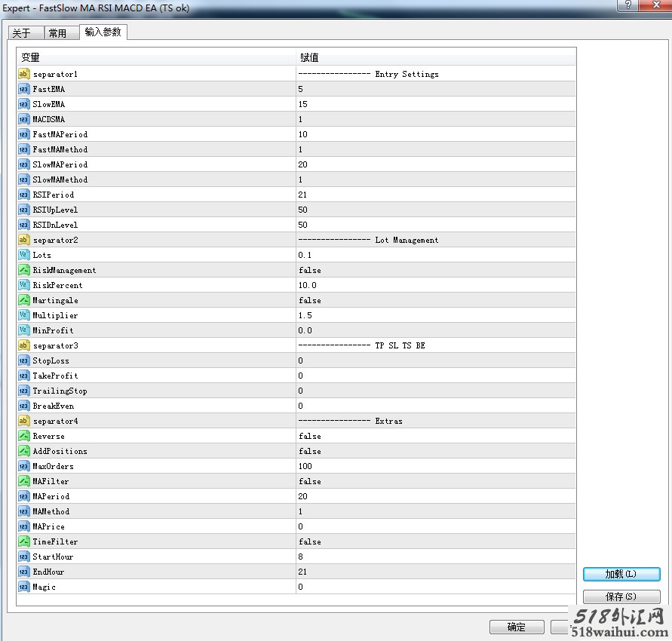Image resolution: width=672 pixels, height=641 pixels.
Task: Click the RSIPeriod value 21
Action: tap(302, 195)
